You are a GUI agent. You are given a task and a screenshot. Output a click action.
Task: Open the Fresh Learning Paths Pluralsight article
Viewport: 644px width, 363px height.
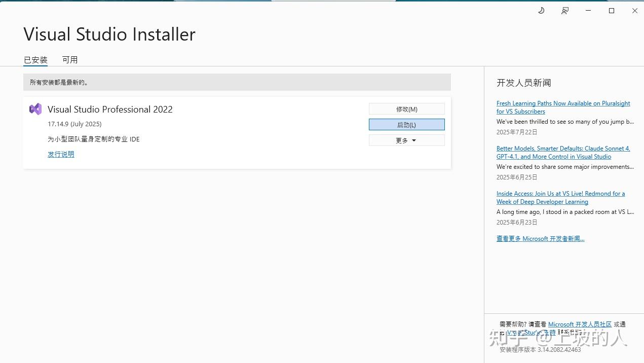(563, 107)
